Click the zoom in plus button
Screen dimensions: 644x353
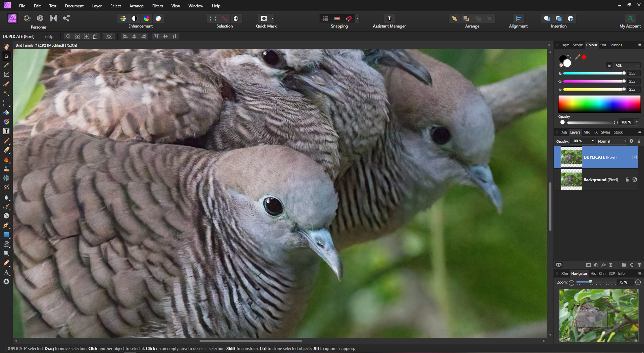638,283
